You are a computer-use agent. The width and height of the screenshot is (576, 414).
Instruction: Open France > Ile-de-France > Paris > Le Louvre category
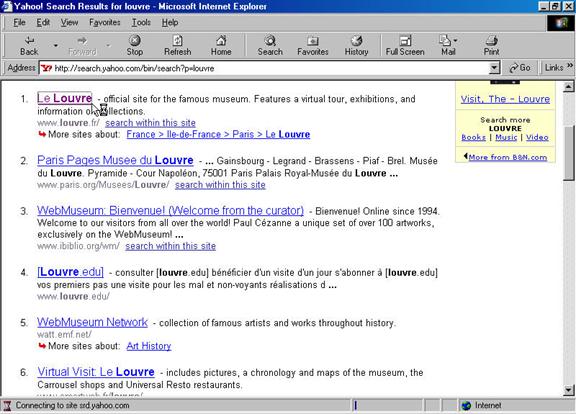tap(218, 134)
